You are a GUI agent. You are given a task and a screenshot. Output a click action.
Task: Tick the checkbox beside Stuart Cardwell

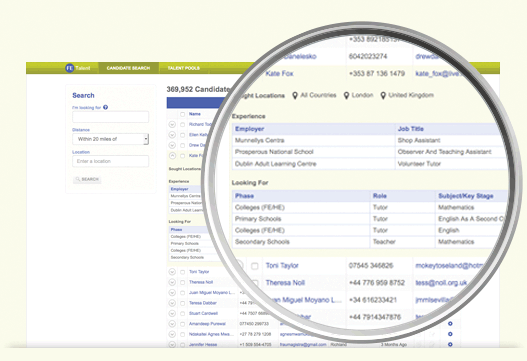point(183,314)
